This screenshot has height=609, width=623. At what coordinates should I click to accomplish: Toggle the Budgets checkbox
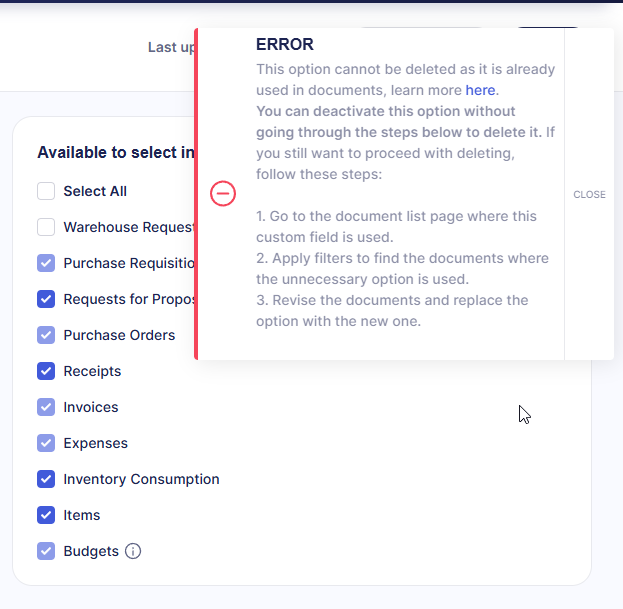click(x=46, y=551)
